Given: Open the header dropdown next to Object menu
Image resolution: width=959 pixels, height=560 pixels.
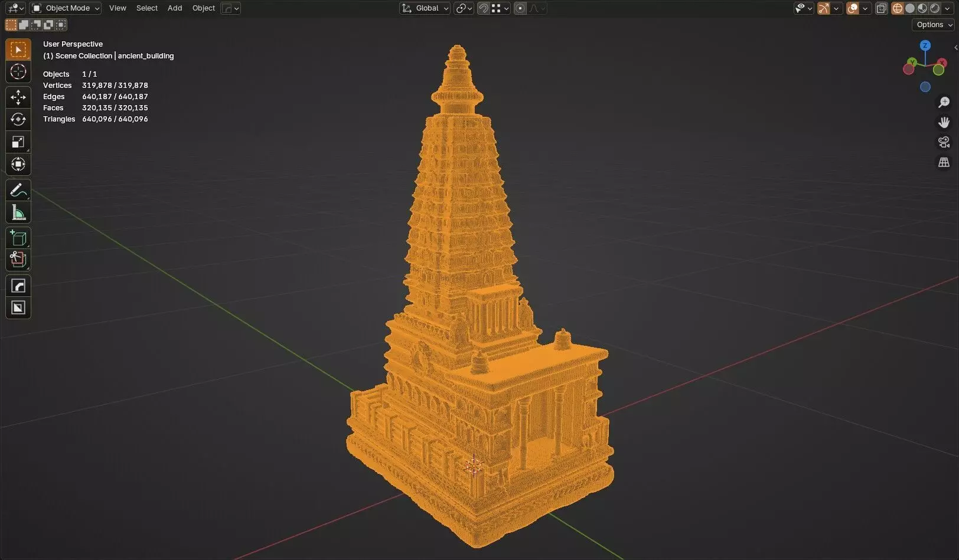Looking at the screenshot, I should pos(230,8).
